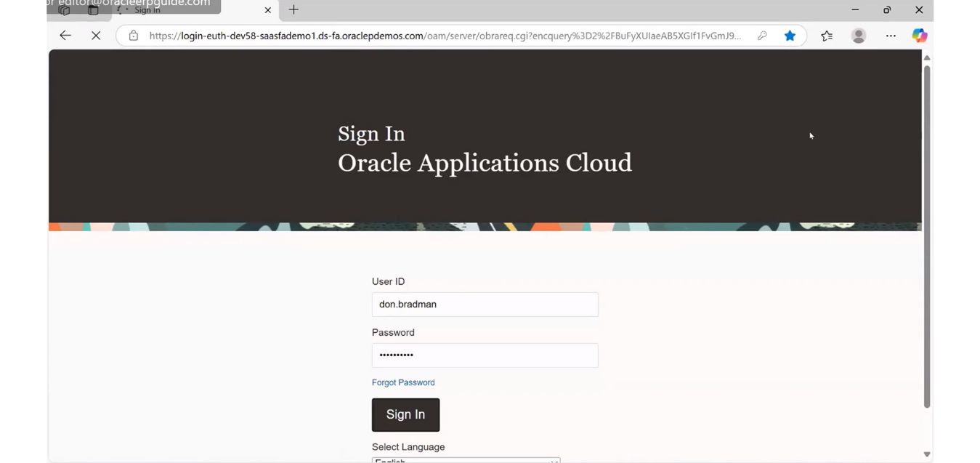
Task: Click the browser profile avatar
Action: [x=858, y=35]
